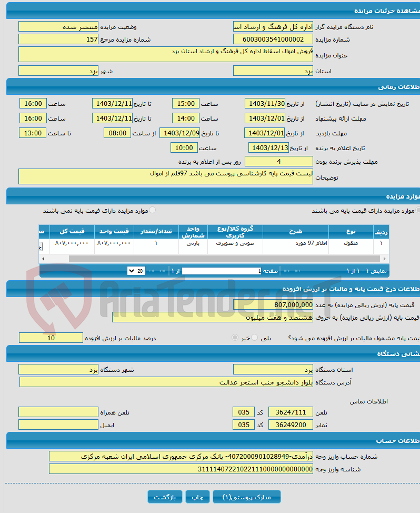Click the deposit account number field
The height and width of the screenshot is (513, 420).
[x=181, y=456]
